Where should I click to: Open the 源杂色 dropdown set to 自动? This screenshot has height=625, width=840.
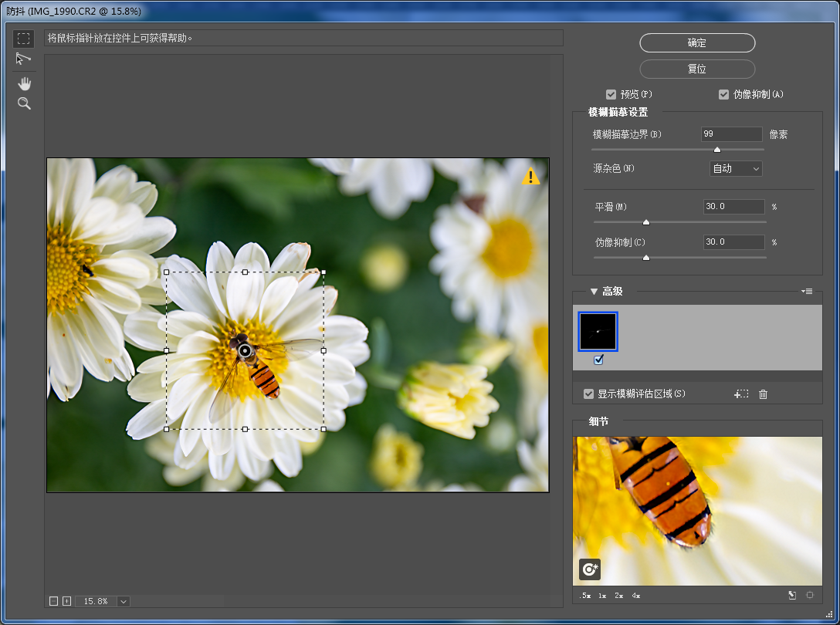[x=735, y=168]
